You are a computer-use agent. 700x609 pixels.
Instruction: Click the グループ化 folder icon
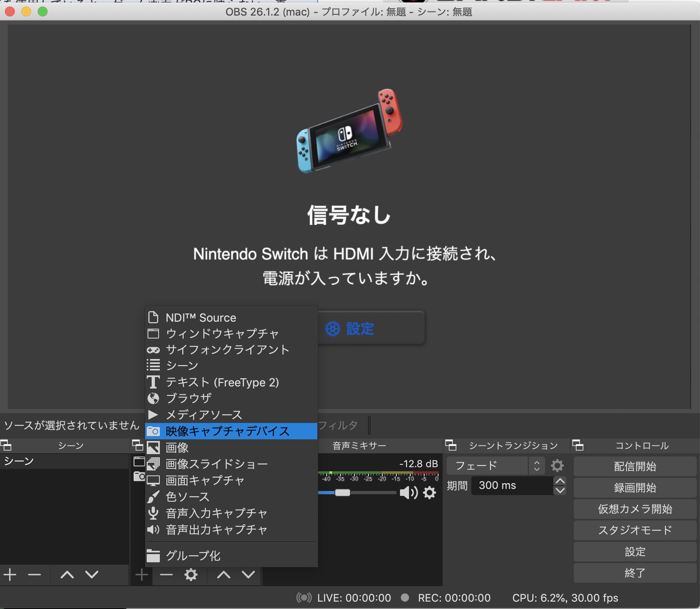click(153, 556)
